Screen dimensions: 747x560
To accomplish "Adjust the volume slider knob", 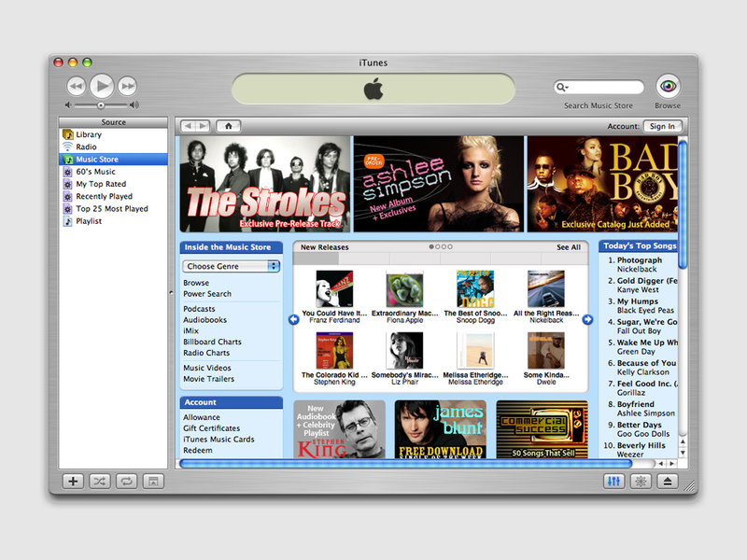I will click(x=101, y=105).
